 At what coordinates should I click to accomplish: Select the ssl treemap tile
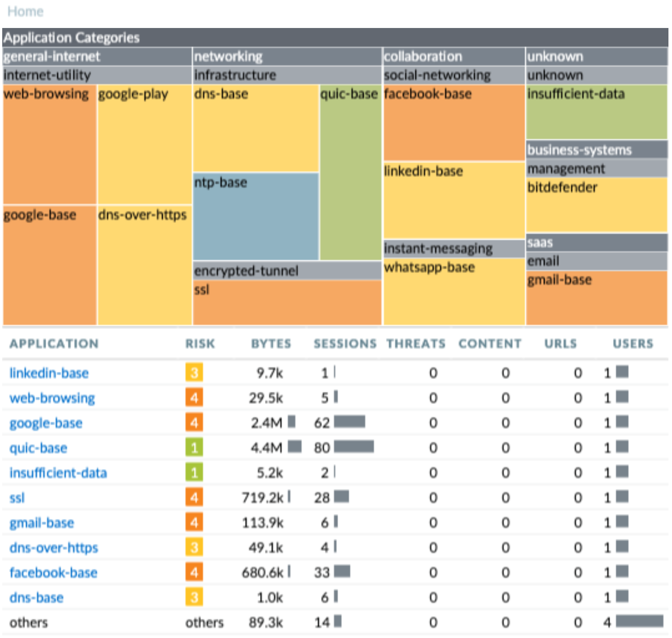click(x=287, y=303)
